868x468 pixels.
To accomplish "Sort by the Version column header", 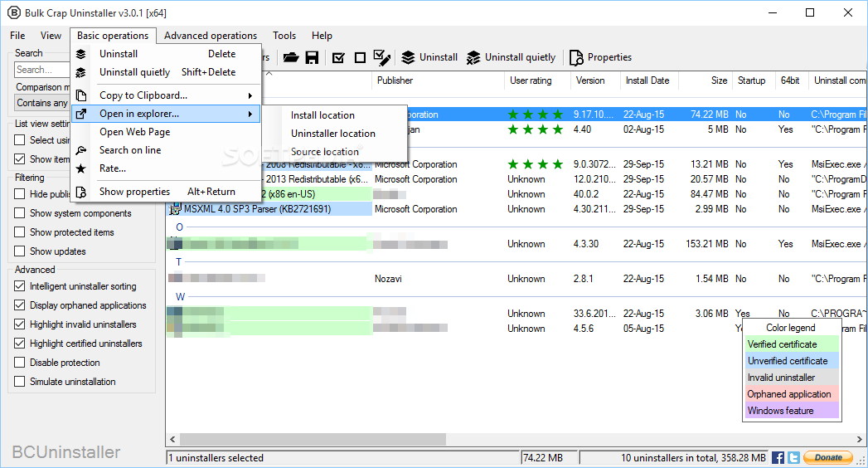I will pos(595,80).
